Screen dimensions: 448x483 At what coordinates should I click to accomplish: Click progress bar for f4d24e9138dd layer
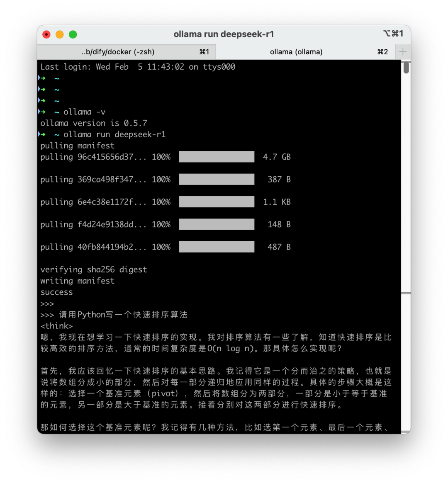[217, 224]
